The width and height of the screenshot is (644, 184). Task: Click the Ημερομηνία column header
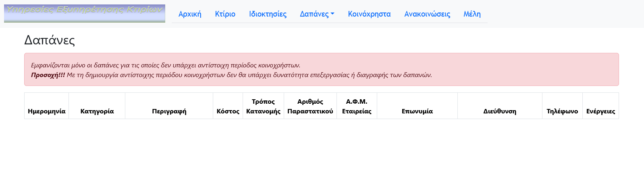point(47,111)
